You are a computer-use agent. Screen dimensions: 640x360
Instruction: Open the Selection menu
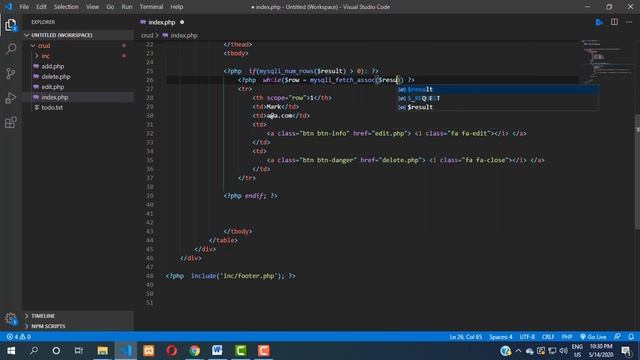click(x=66, y=7)
